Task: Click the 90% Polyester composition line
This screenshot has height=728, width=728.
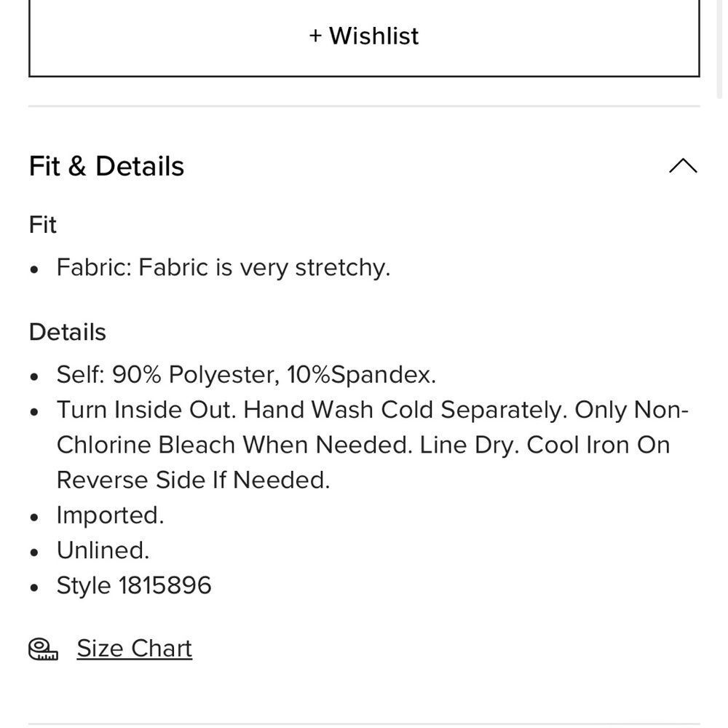Action: (246, 374)
